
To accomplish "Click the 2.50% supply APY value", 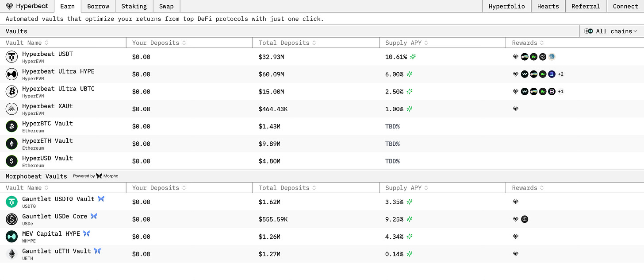I will tap(394, 92).
